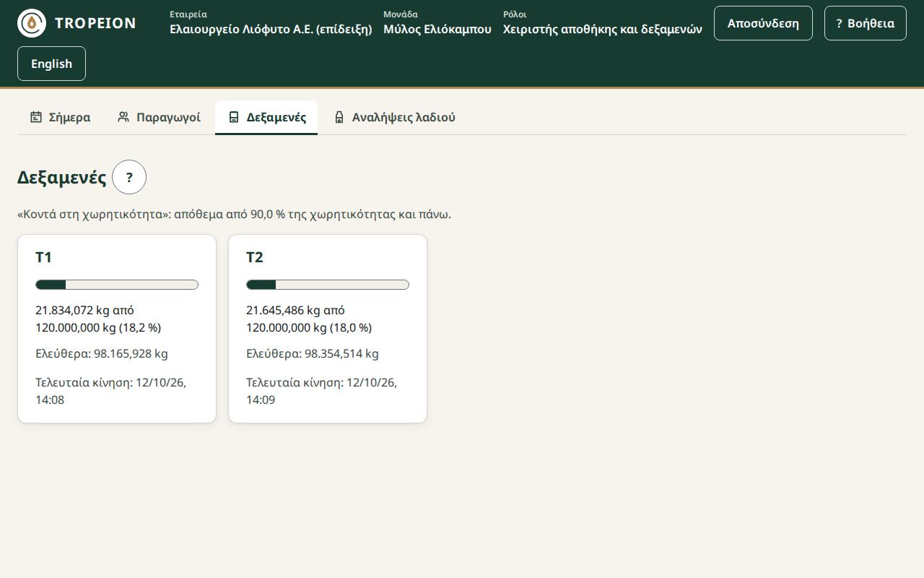
Task: Click the Tropeion olive drop logo
Action: pyautogui.click(x=32, y=23)
